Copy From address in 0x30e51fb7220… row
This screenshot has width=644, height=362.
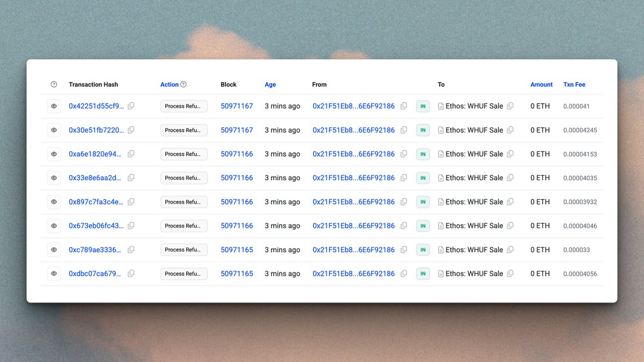(404, 130)
